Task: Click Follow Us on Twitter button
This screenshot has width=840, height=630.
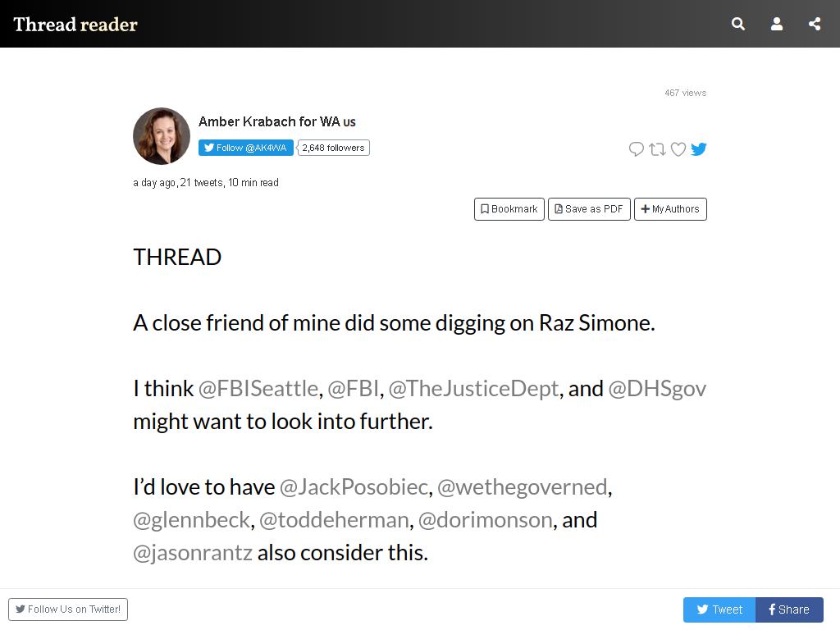Action: pyautogui.click(x=68, y=609)
